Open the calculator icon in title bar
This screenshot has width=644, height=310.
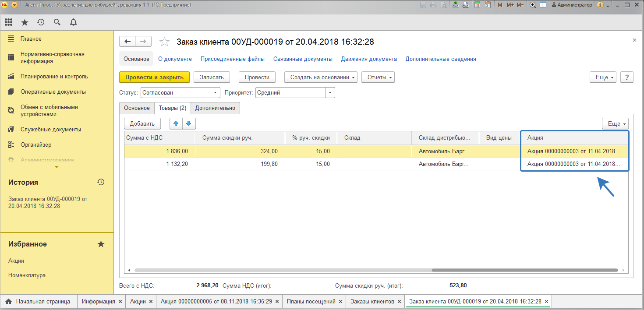(x=477, y=5)
